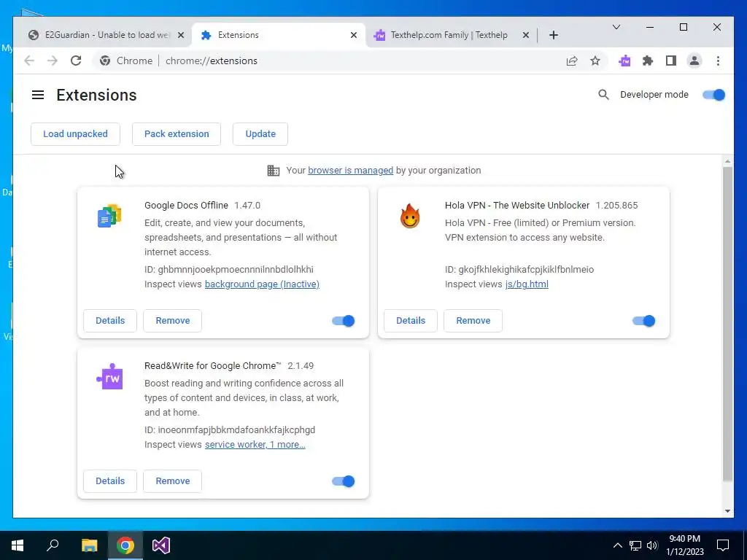Close the Texthelp tab

tap(525, 35)
